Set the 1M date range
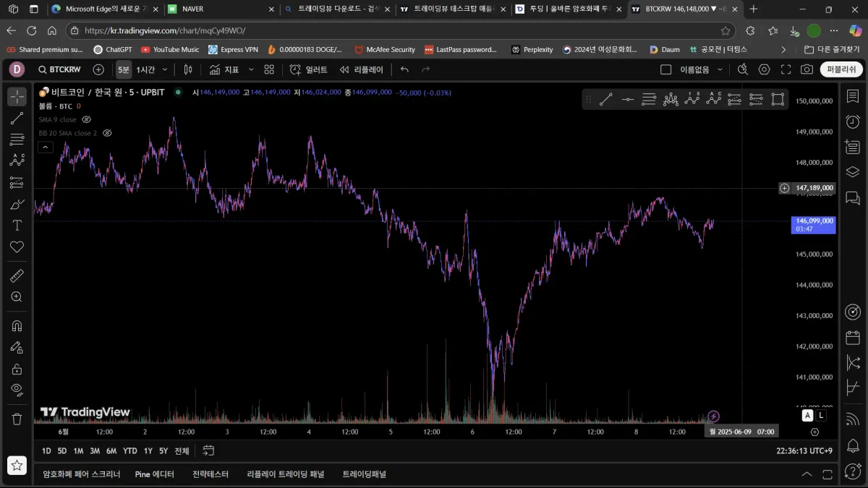 78,450
